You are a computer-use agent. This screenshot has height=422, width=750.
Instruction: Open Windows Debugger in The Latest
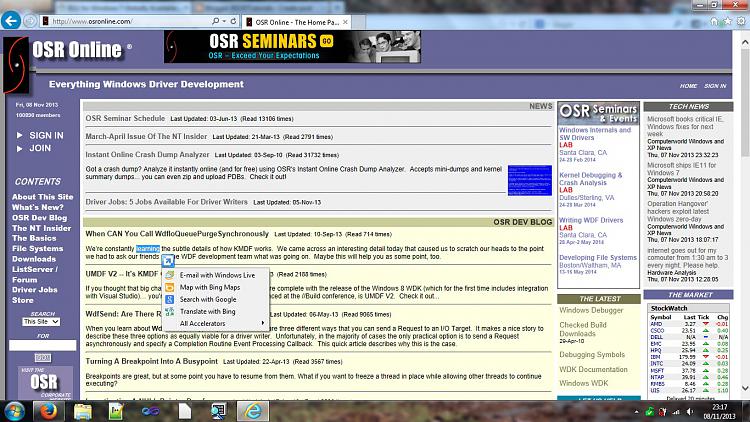[x=591, y=310]
